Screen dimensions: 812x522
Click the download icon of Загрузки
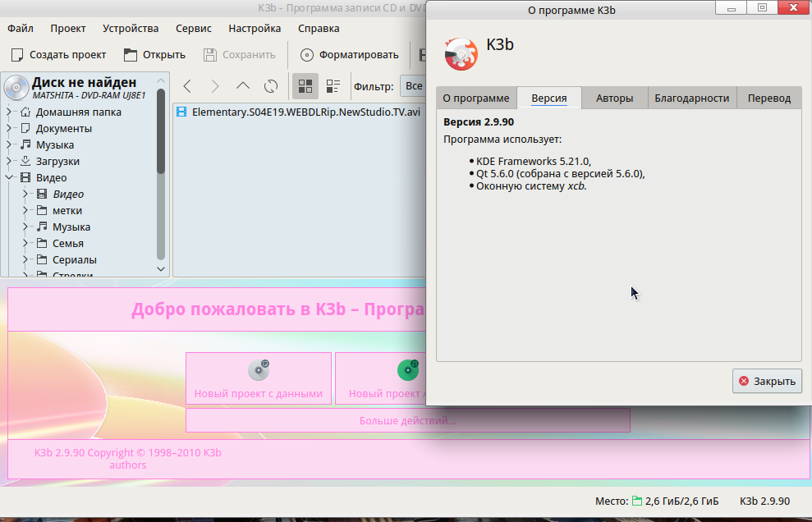coord(25,161)
